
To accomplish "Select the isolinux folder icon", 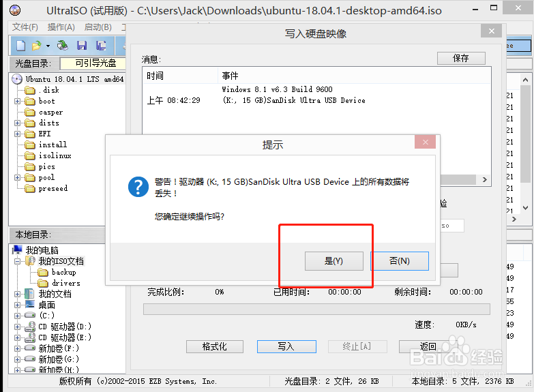I will (30, 155).
